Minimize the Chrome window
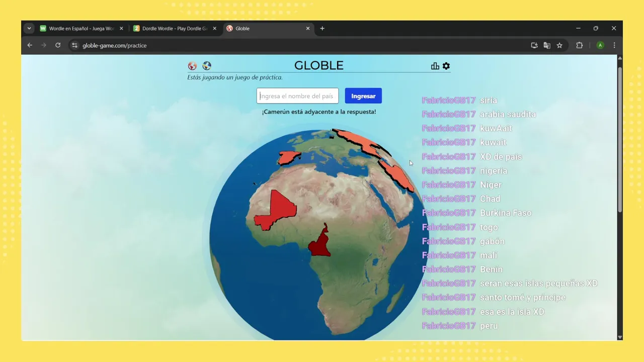The width and height of the screenshot is (644, 362). pyautogui.click(x=578, y=29)
